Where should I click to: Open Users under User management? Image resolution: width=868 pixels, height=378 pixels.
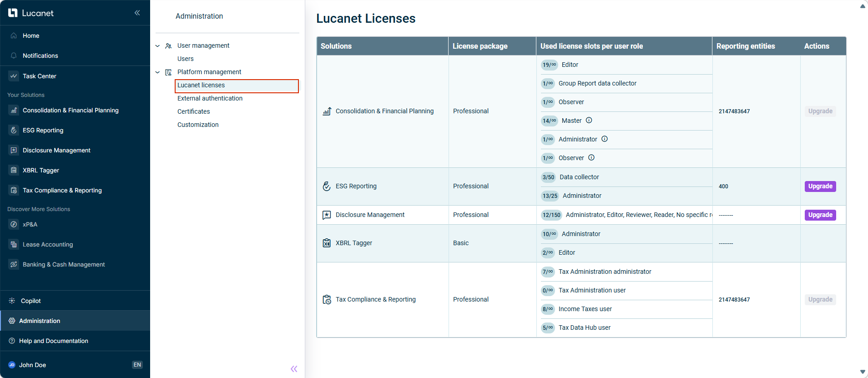coord(186,59)
